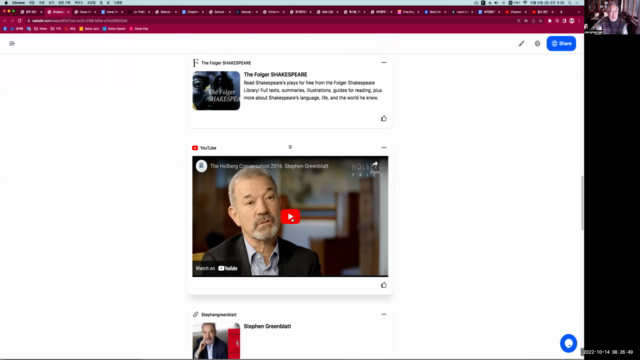
Task: Switch to the Le Théâ... tab
Action: [x=139, y=12]
